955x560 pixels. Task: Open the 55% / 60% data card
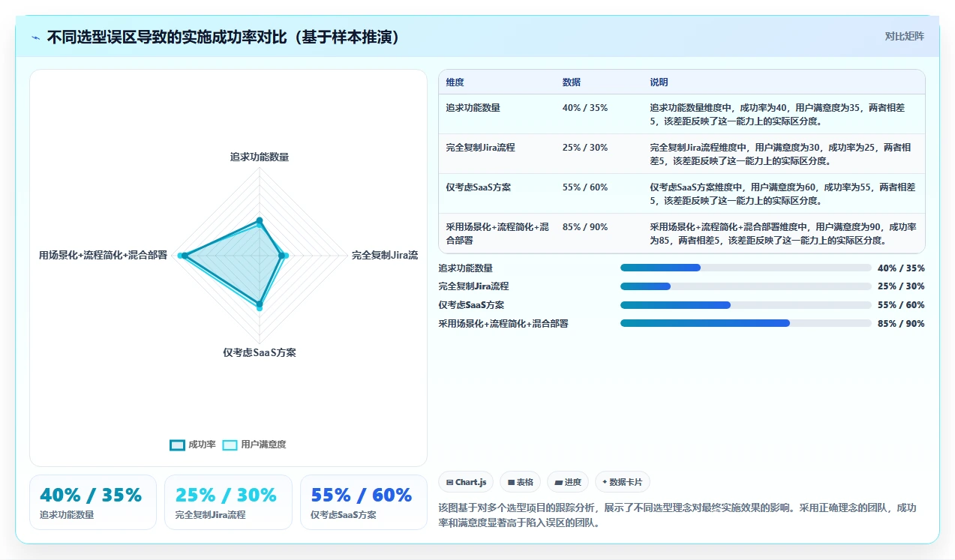[364, 502]
